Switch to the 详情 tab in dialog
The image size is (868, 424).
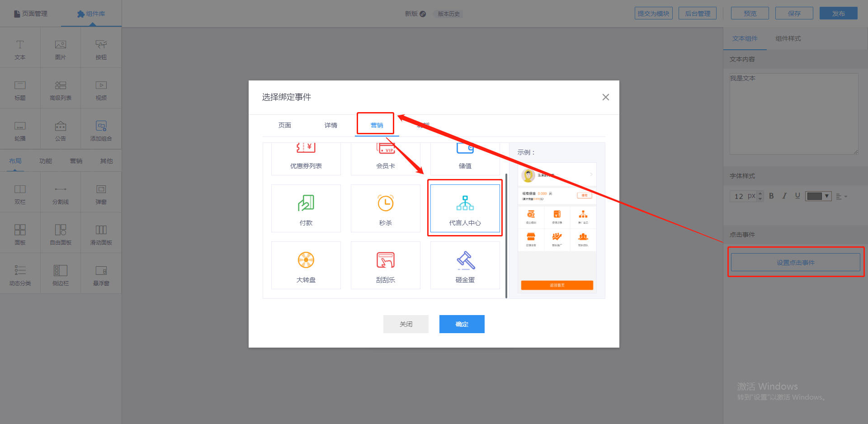330,125
